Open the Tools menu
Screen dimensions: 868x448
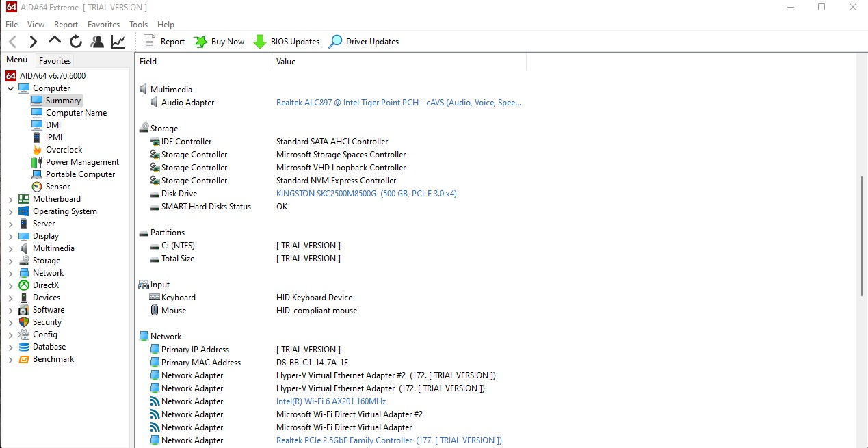pos(138,25)
